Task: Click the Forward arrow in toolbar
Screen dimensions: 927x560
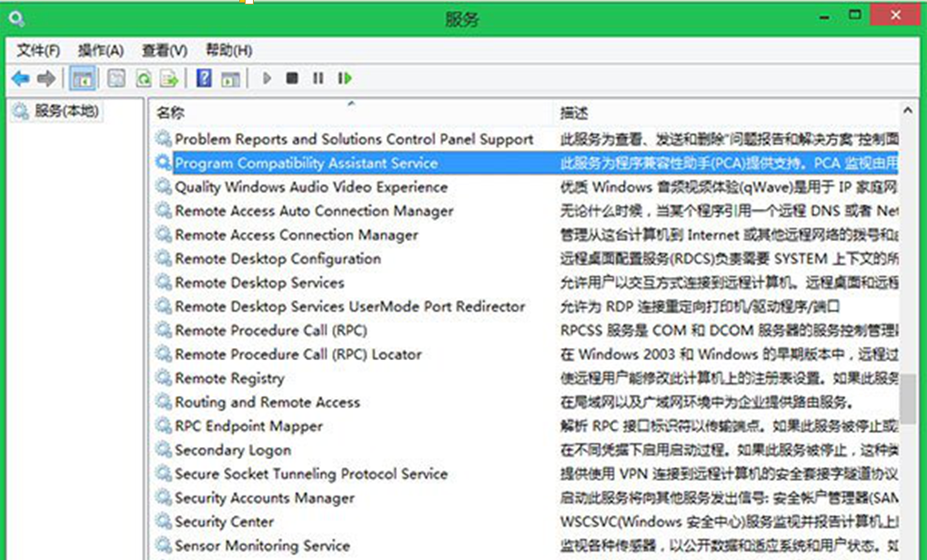Action: pos(45,79)
